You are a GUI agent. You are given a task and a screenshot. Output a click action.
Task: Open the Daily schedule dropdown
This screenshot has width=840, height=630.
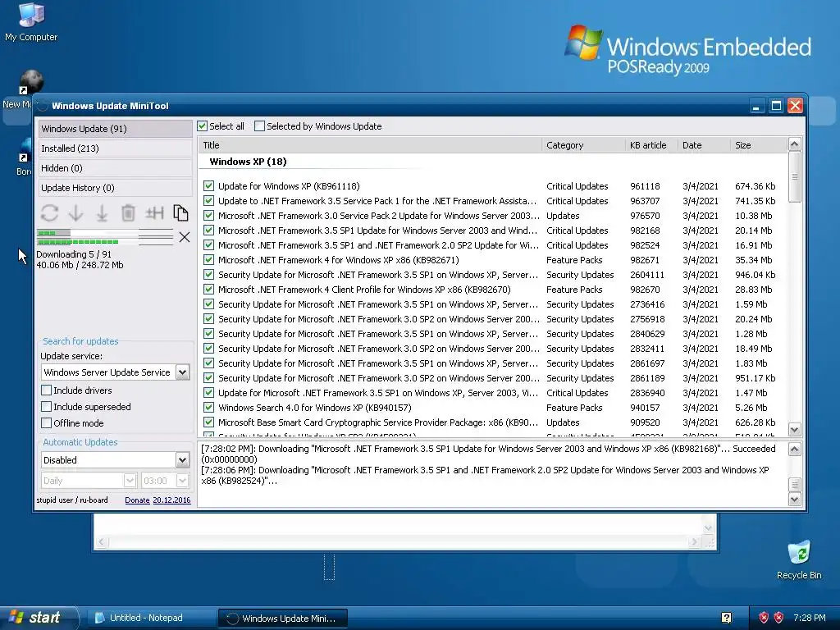tap(130, 481)
